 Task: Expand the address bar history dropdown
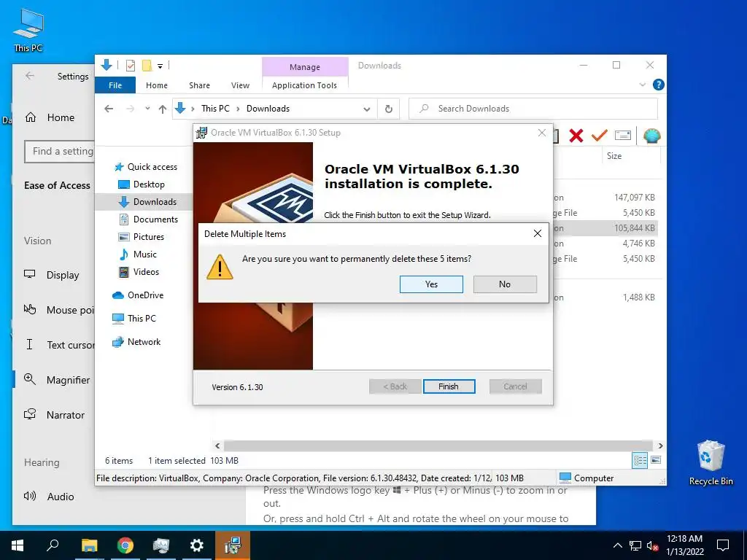[366, 109]
